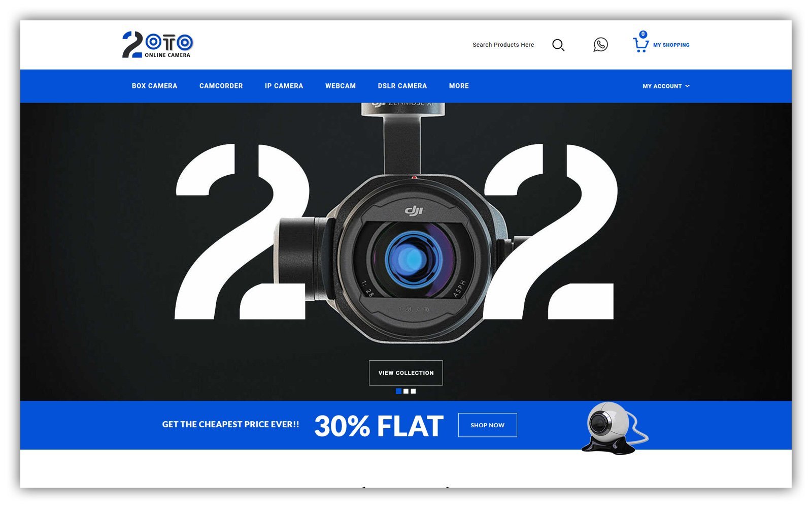Click the My Account chevron arrow
The width and height of the screenshot is (812, 508).
(688, 86)
